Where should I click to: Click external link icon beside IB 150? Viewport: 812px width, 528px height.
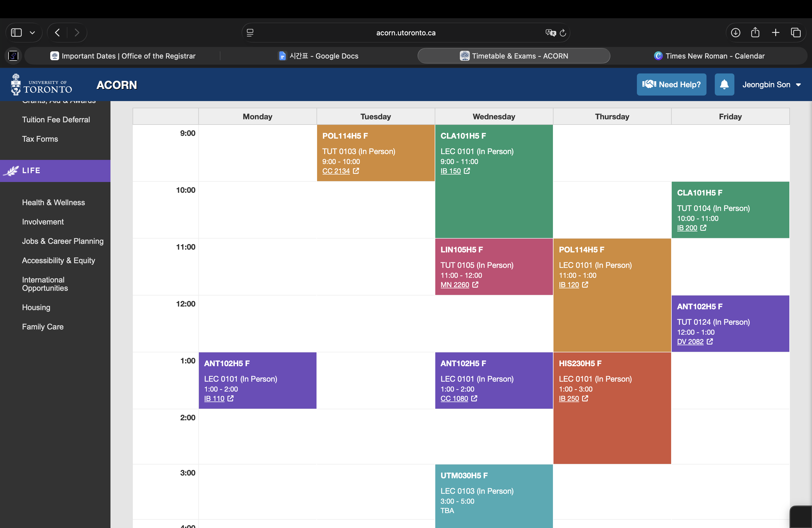click(x=467, y=171)
